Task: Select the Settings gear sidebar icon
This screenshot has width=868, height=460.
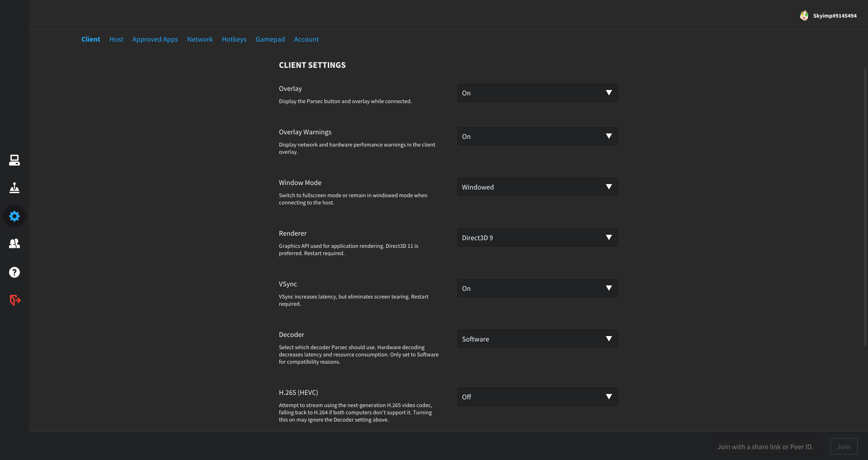Action: pyautogui.click(x=14, y=216)
